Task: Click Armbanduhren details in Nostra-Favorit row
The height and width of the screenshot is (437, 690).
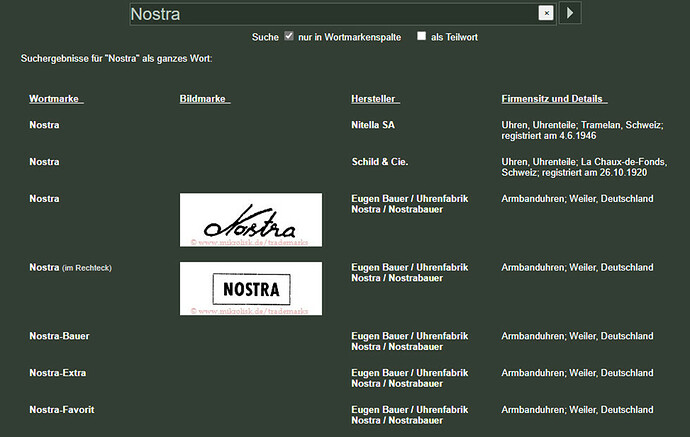Action: (x=577, y=410)
